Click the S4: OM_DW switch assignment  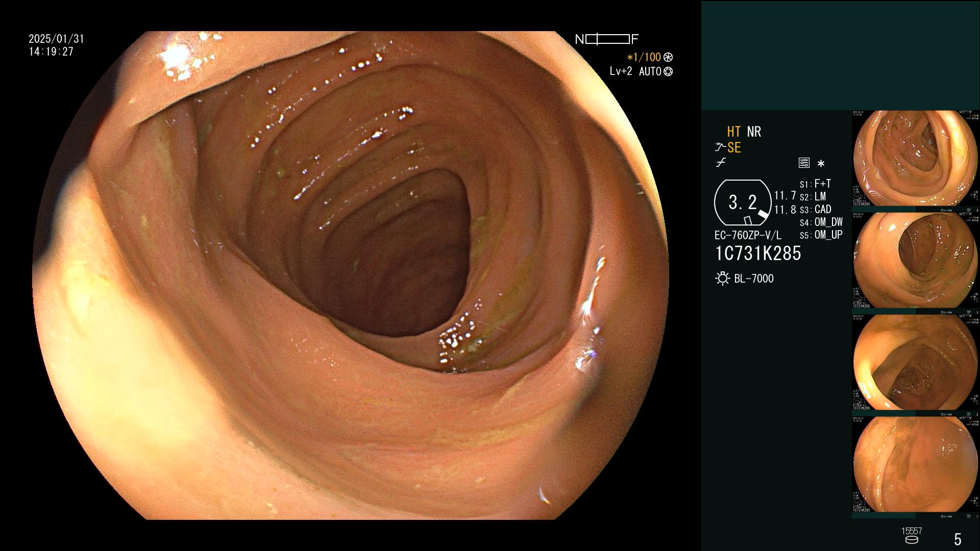click(821, 222)
